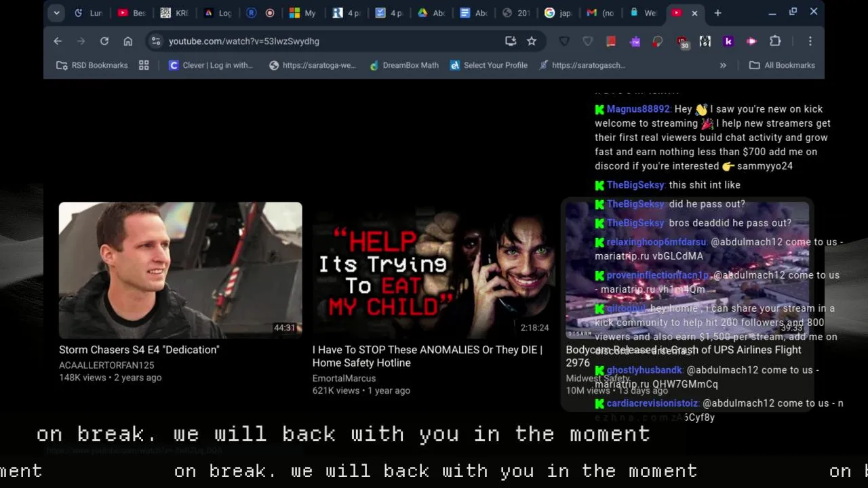Open the Storm Chasers S4 E4 video thumbnail

180,270
